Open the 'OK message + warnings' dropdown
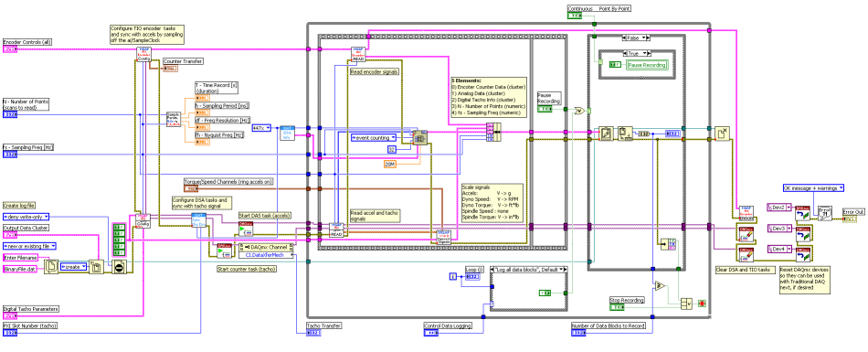Viewport: 868px width, 352px height. [813, 188]
